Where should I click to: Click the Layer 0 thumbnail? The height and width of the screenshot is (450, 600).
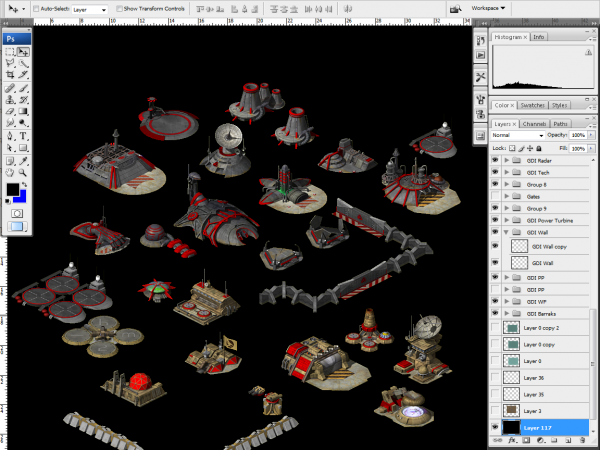512,361
